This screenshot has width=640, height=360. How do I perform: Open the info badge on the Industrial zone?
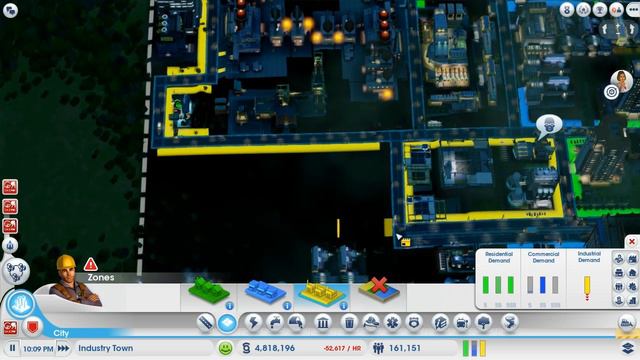pos(343,305)
